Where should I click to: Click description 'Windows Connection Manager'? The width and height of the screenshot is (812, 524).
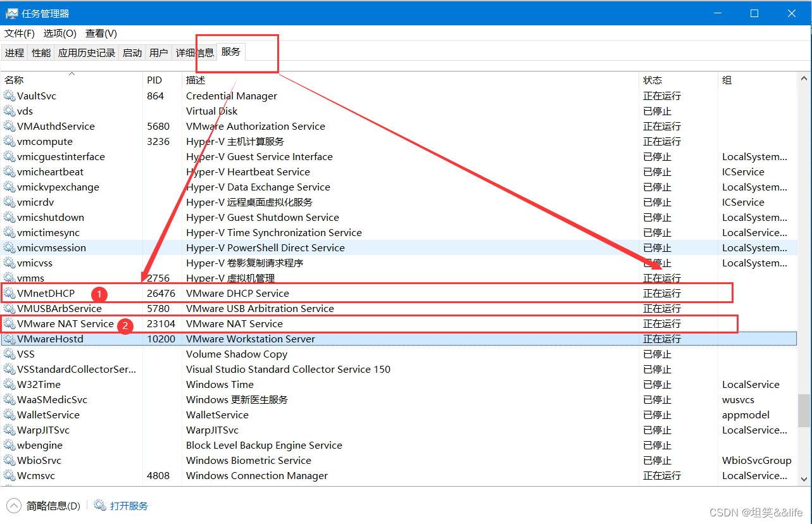click(257, 476)
